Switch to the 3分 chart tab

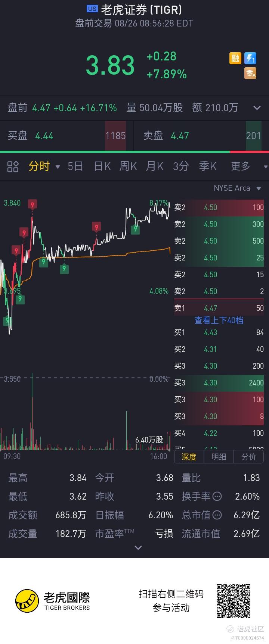pyautogui.click(x=181, y=166)
